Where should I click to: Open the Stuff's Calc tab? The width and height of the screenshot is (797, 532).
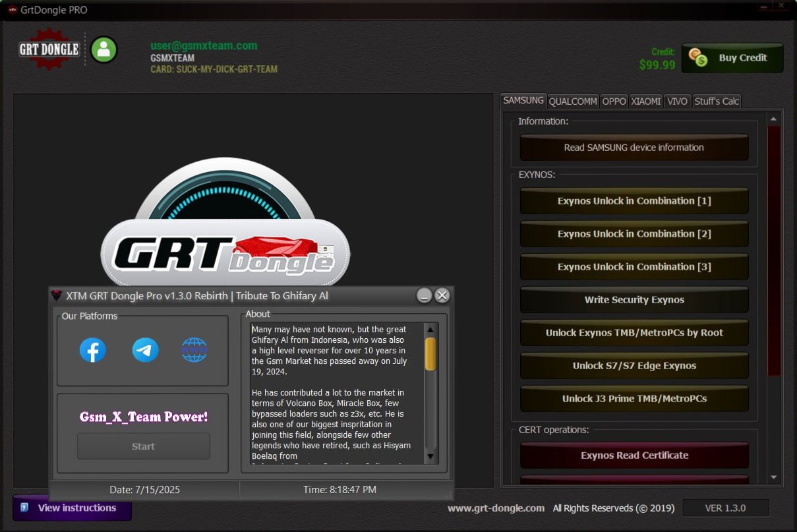[x=717, y=102]
